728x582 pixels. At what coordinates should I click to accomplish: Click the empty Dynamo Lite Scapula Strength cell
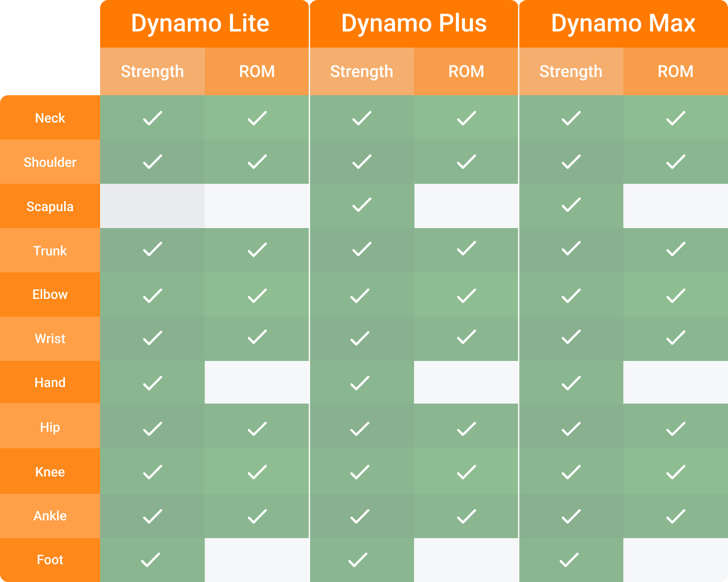152,206
